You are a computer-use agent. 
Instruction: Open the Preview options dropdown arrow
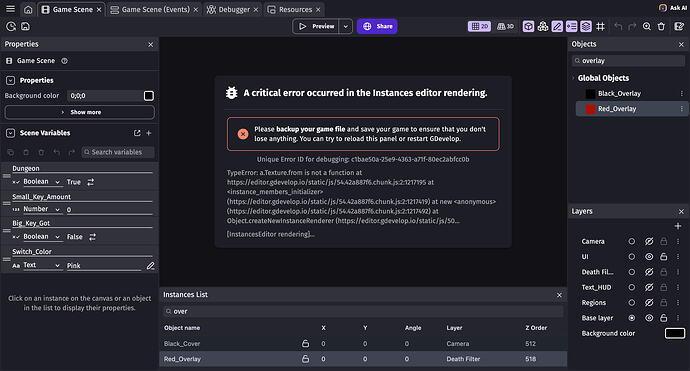[x=345, y=26]
